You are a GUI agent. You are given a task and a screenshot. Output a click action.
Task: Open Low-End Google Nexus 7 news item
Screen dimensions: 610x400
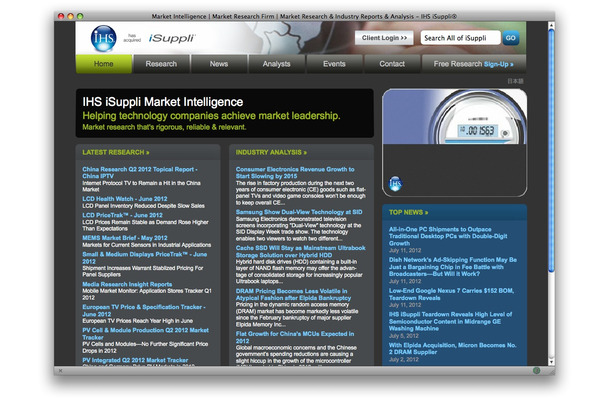[x=451, y=294]
